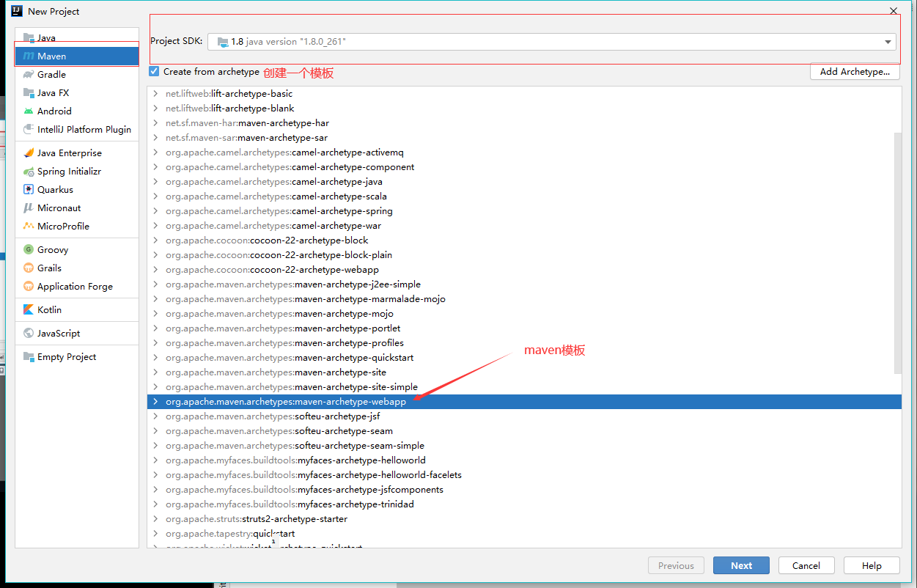Screen dimensions: 917x588
Task: Click the archetype list vertical scrollbar
Action: tap(898, 253)
